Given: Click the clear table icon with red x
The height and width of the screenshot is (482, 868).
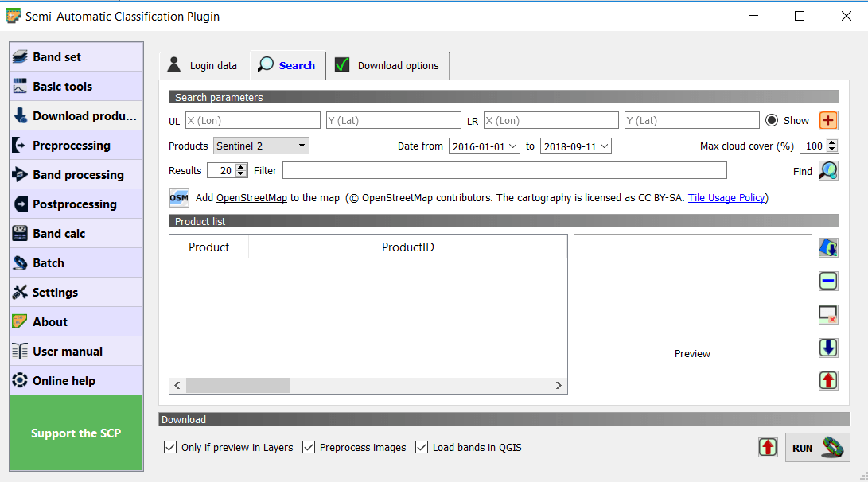Looking at the screenshot, I should click(x=828, y=314).
